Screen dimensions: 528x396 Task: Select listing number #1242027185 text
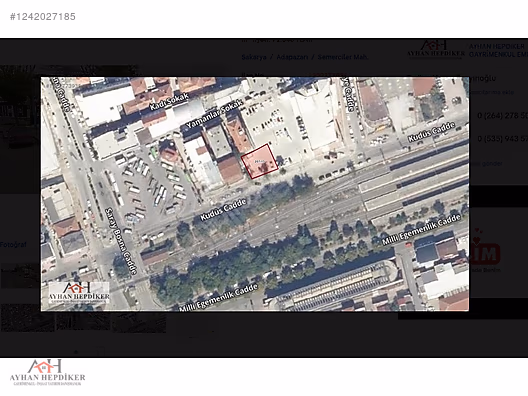click(43, 16)
